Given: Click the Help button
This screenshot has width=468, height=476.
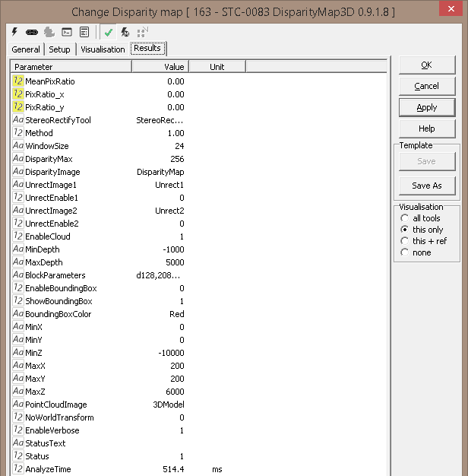Looking at the screenshot, I should click(426, 129).
